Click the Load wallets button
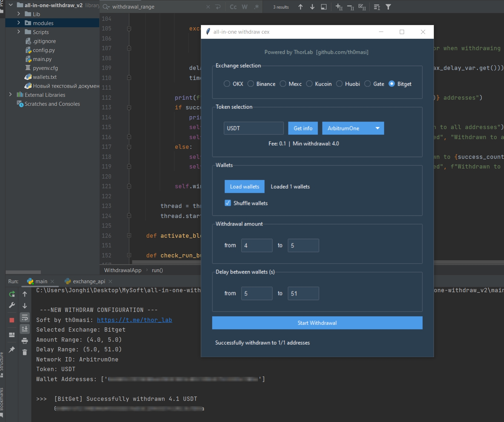The height and width of the screenshot is (422, 504). [245, 186]
